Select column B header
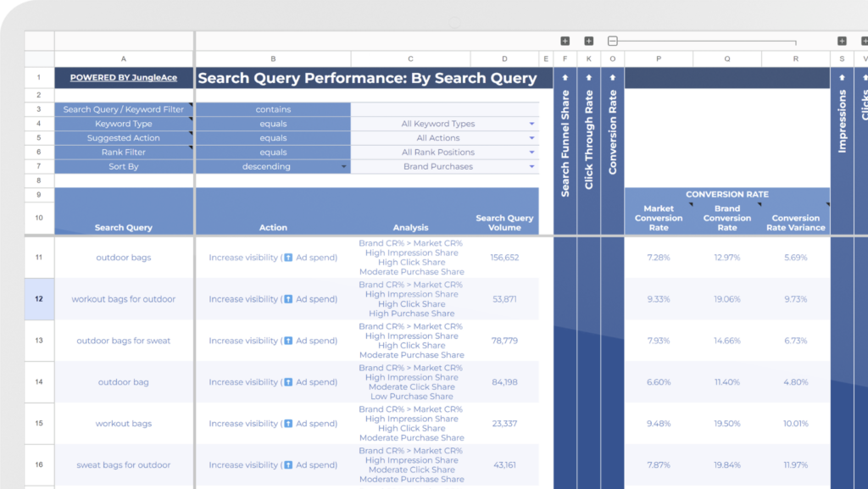This screenshot has width=868, height=489. [273, 58]
